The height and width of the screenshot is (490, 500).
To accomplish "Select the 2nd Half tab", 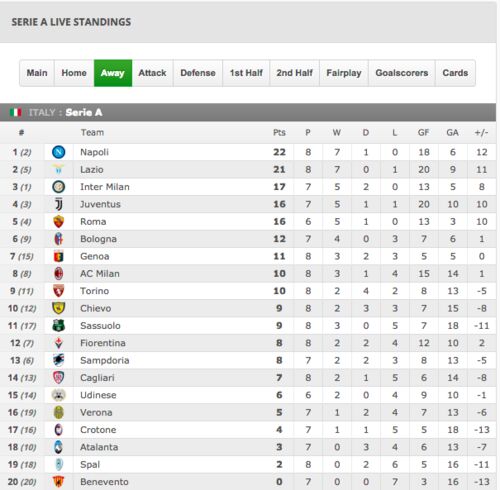I will click(x=294, y=73).
